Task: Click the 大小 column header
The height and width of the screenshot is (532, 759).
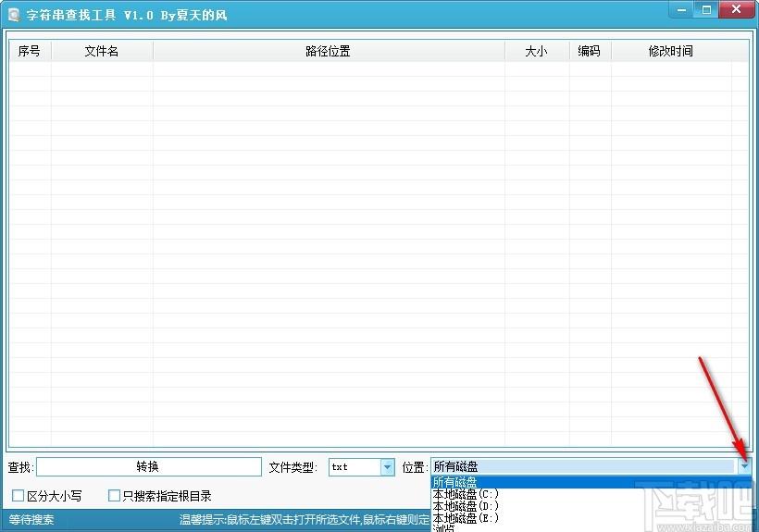Action: 537,51
